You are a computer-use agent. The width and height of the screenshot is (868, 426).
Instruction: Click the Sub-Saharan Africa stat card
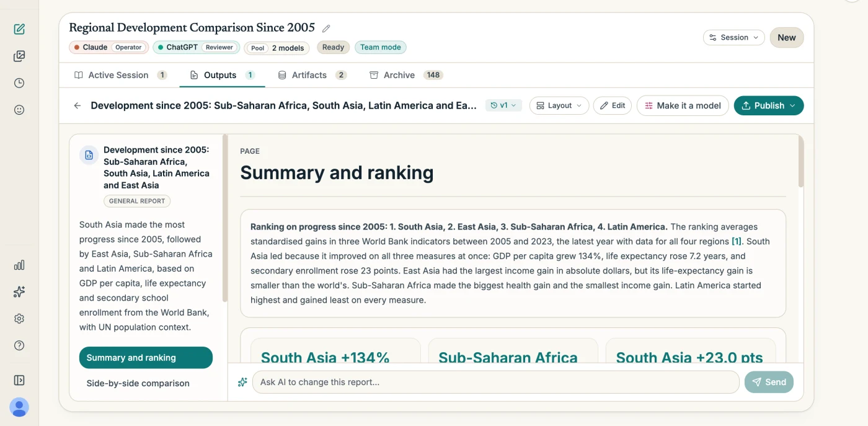pyautogui.click(x=513, y=351)
